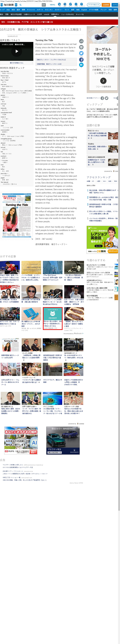Viewport: 120px width, 644px height.
Task: Open サウジアラビア、観光ビザ解禁 article
Action: click(53, 381)
